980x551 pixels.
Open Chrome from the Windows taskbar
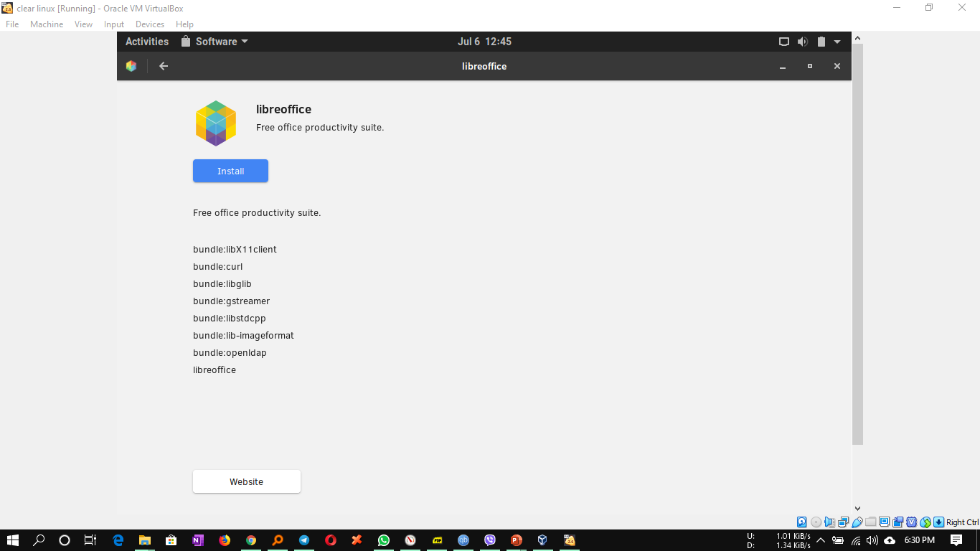pos(251,540)
